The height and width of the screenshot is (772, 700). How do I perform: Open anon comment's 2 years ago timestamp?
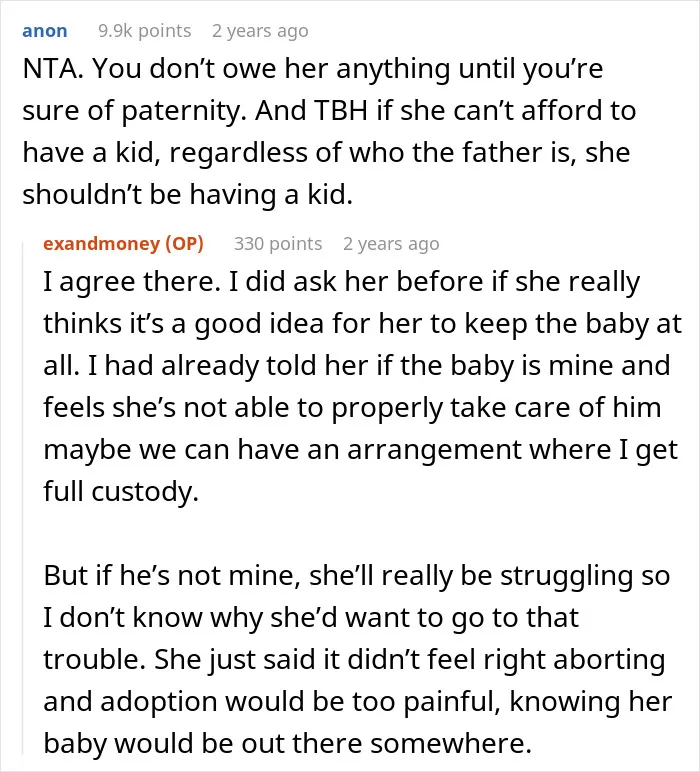(x=260, y=31)
